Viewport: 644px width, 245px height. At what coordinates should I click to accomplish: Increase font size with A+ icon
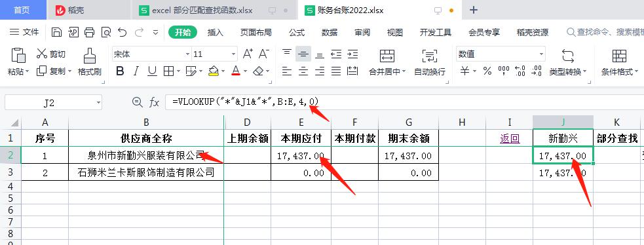(x=248, y=54)
